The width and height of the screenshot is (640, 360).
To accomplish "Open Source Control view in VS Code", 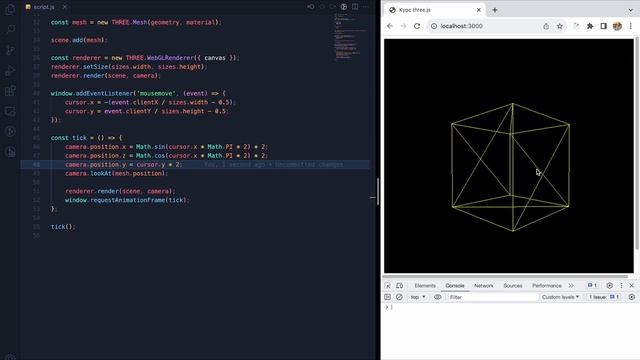I will [x=10, y=50].
